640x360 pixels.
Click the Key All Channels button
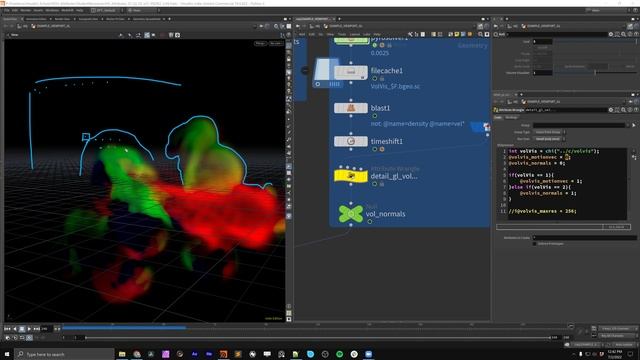(618, 336)
